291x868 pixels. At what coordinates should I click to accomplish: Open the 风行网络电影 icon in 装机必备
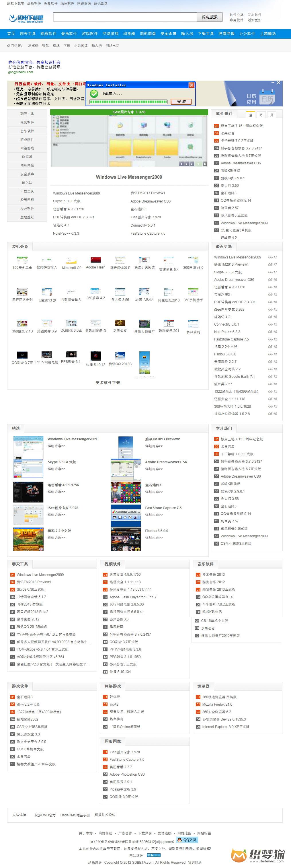click(x=22, y=292)
